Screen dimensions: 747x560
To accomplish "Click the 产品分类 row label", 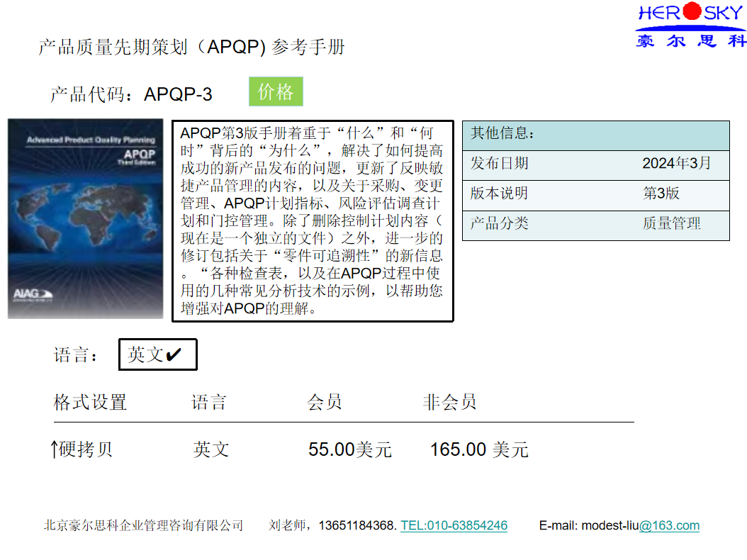I will 499,223.
